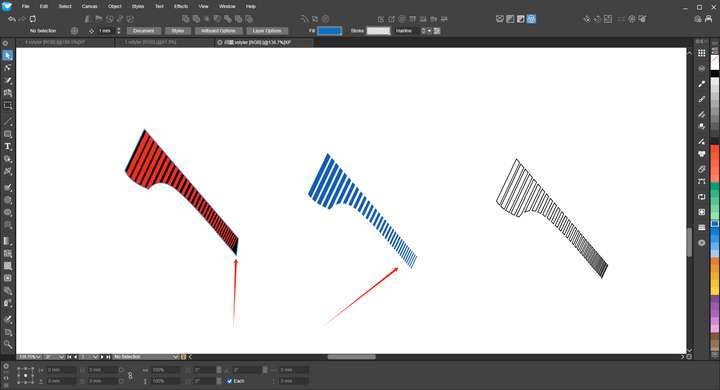Click the Redo arrow icon
Viewport: 720px width, 390px height.
point(22,19)
